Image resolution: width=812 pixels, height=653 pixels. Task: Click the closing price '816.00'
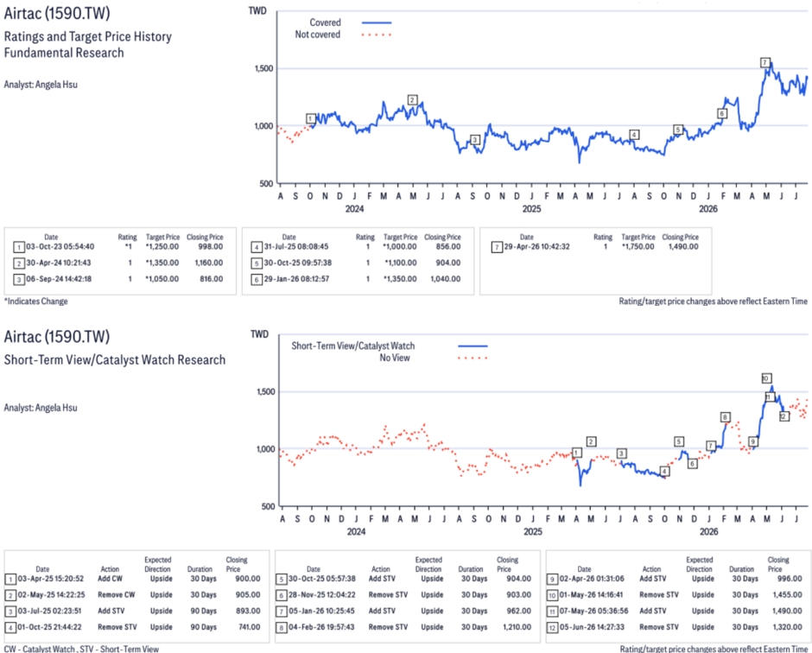[212, 279]
